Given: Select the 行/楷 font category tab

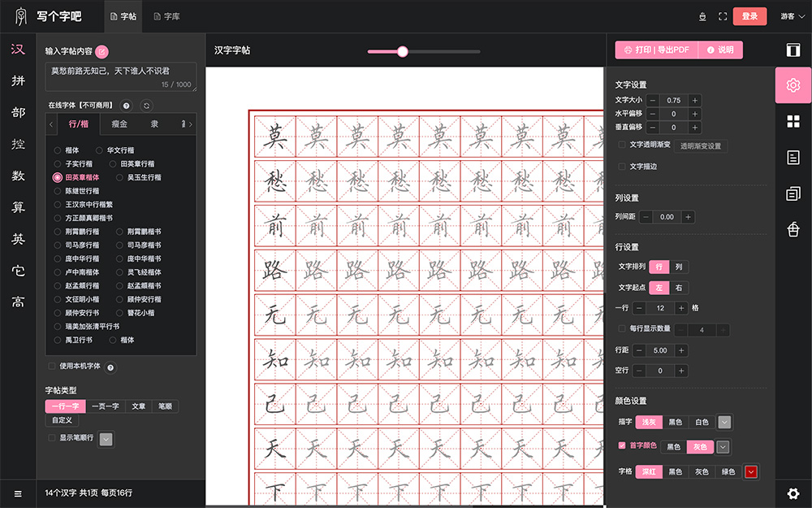Looking at the screenshot, I should point(79,124).
